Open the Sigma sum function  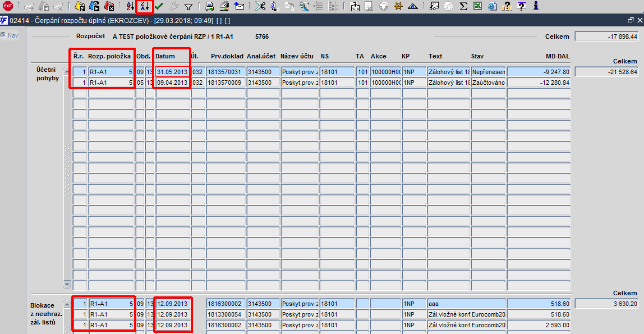(x=463, y=6)
